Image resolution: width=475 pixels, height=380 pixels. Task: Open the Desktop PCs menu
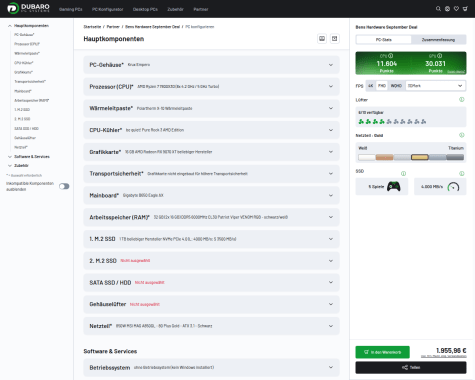(x=145, y=9)
